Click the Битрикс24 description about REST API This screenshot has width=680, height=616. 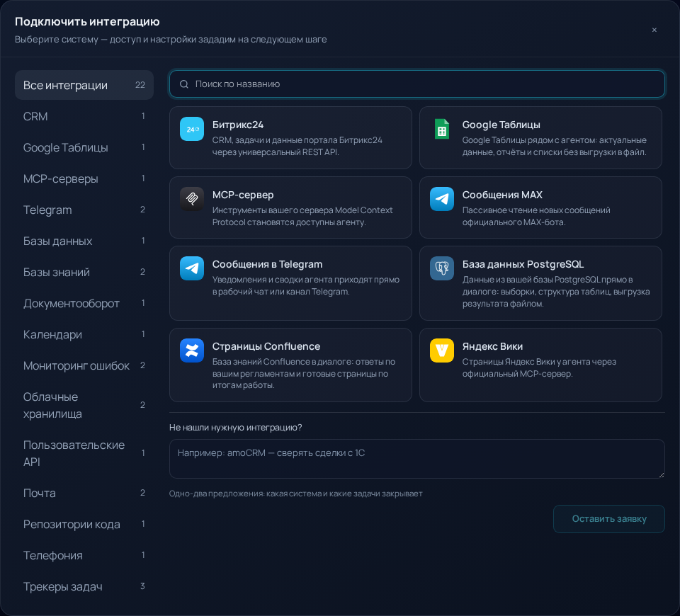(x=297, y=146)
